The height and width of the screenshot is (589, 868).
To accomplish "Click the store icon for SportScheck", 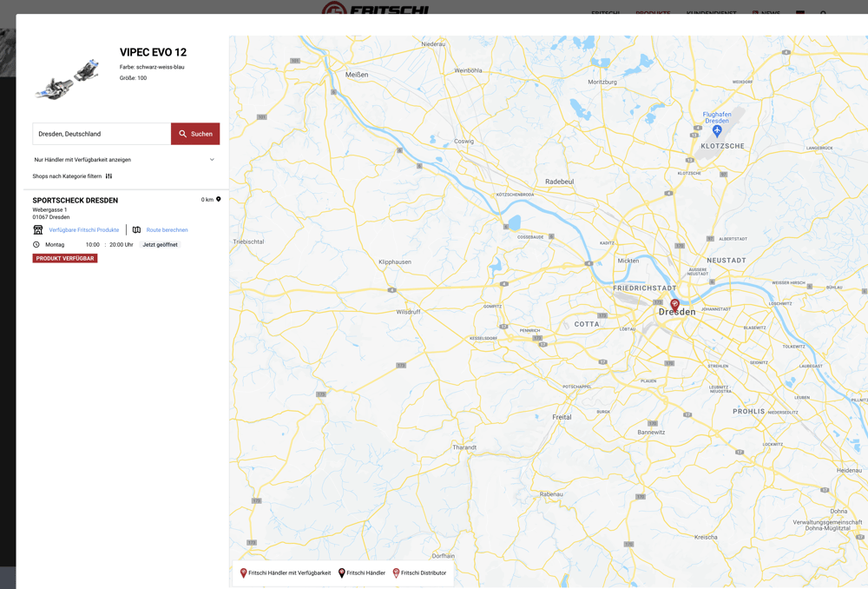I will tap(38, 229).
